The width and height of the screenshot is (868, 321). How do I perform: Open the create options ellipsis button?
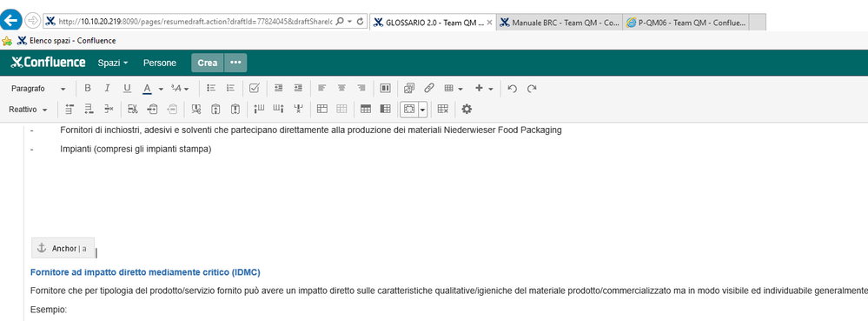click(235, 63)
